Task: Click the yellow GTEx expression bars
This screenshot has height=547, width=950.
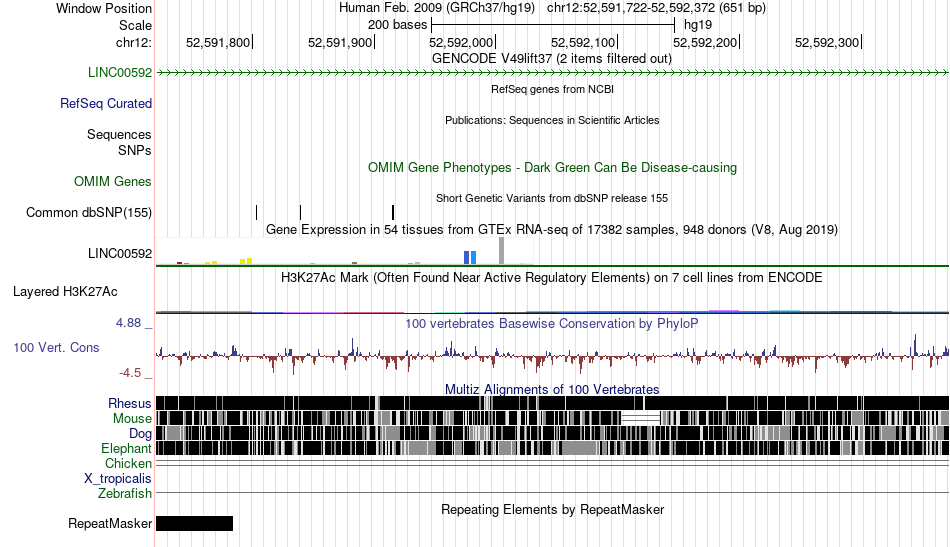Action: coord(246,261)
